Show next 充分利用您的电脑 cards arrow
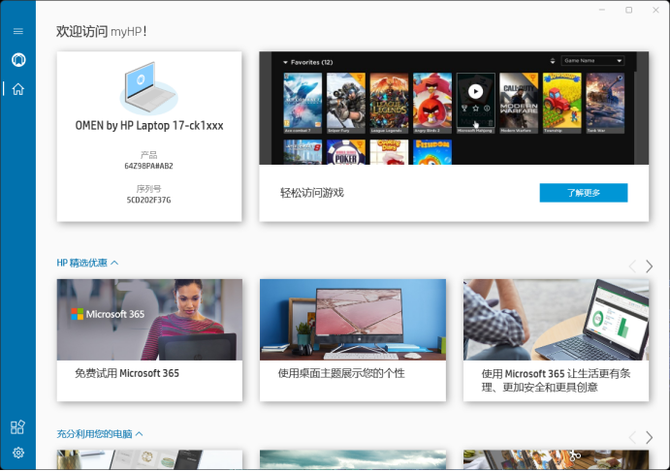 649,437
